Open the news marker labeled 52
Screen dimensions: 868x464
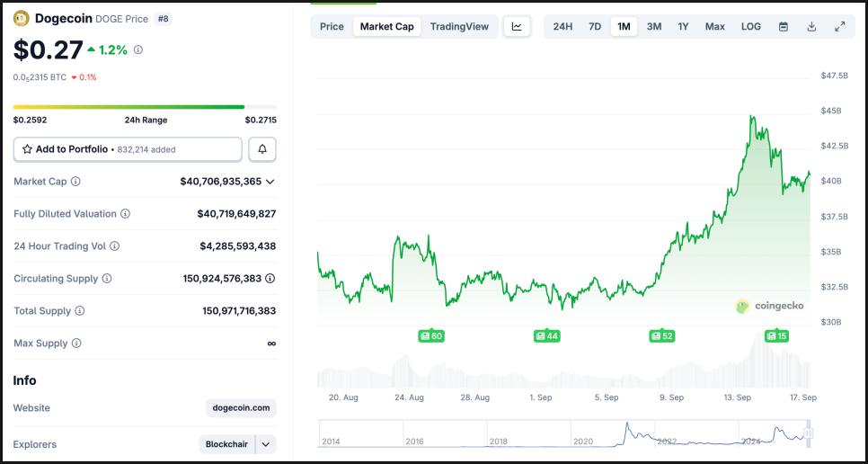661,335
